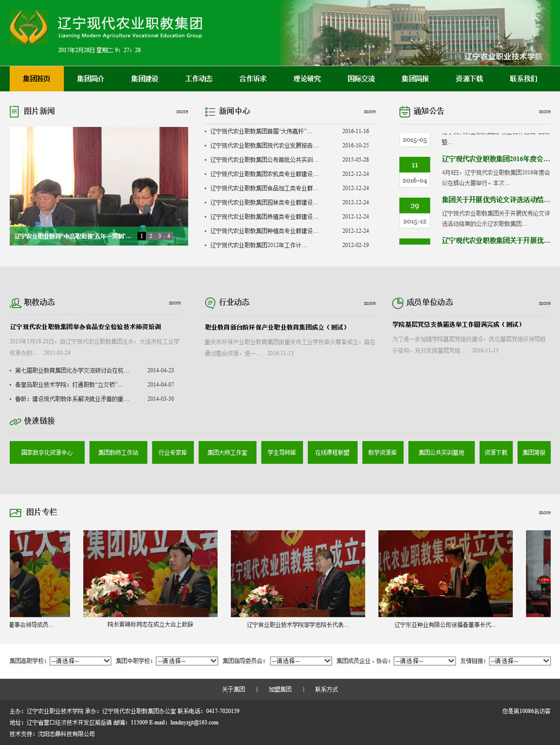Open the 友情链接 dropdown
The height and width of the screenshot is (745, 560).
pos(520,660)
